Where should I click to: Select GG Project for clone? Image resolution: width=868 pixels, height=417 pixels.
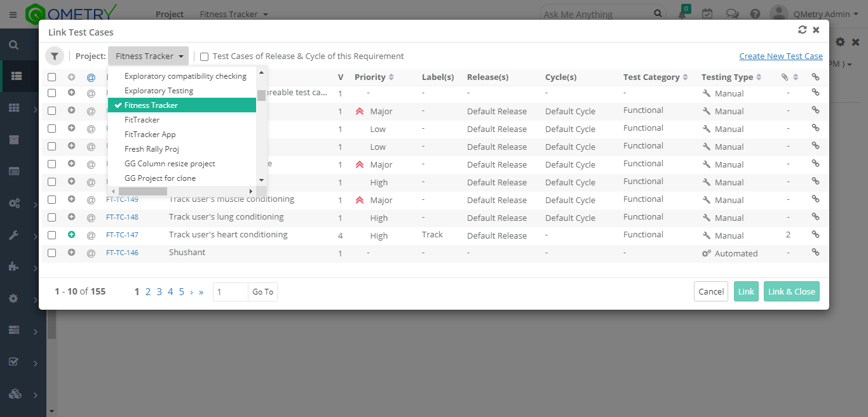(160, 178)
